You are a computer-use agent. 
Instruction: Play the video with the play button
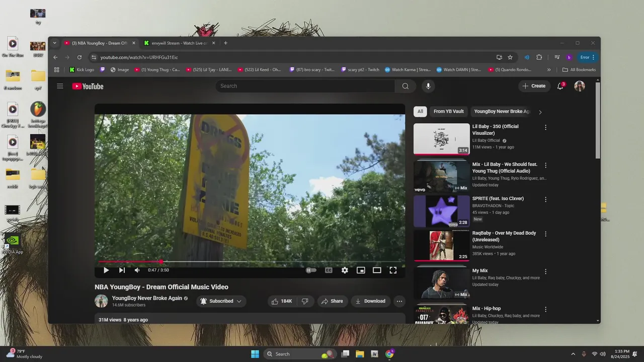tap(106, 270)
